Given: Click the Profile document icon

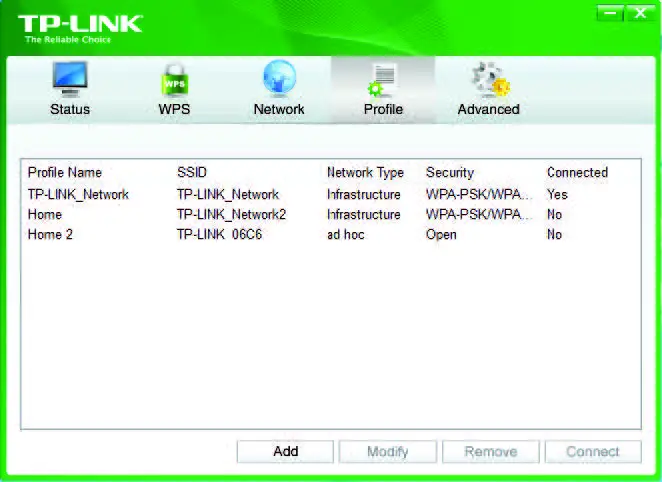Looking at the screenshot, I should pos(383,80).
